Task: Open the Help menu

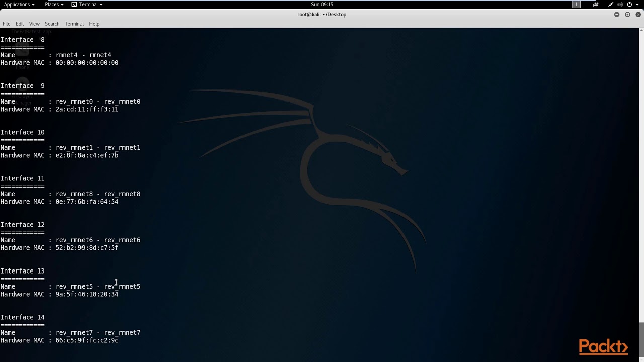Action: (94, 24)
